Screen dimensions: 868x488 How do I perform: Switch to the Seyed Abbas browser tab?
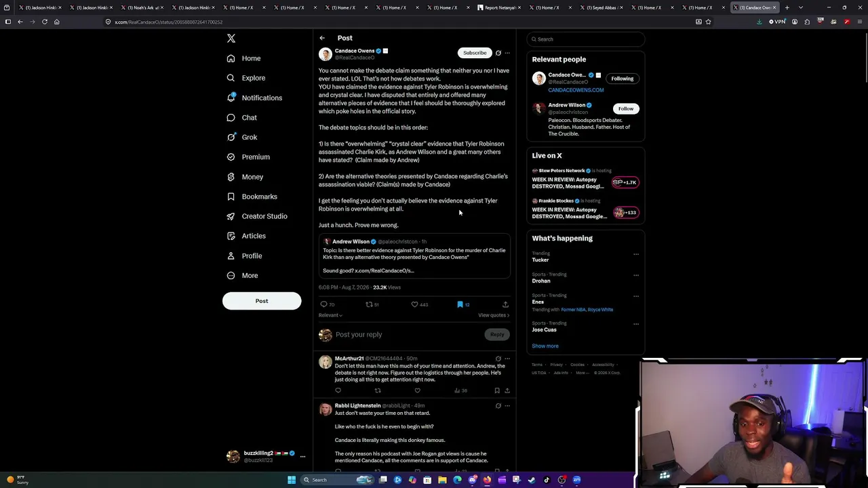pos(602,7)
